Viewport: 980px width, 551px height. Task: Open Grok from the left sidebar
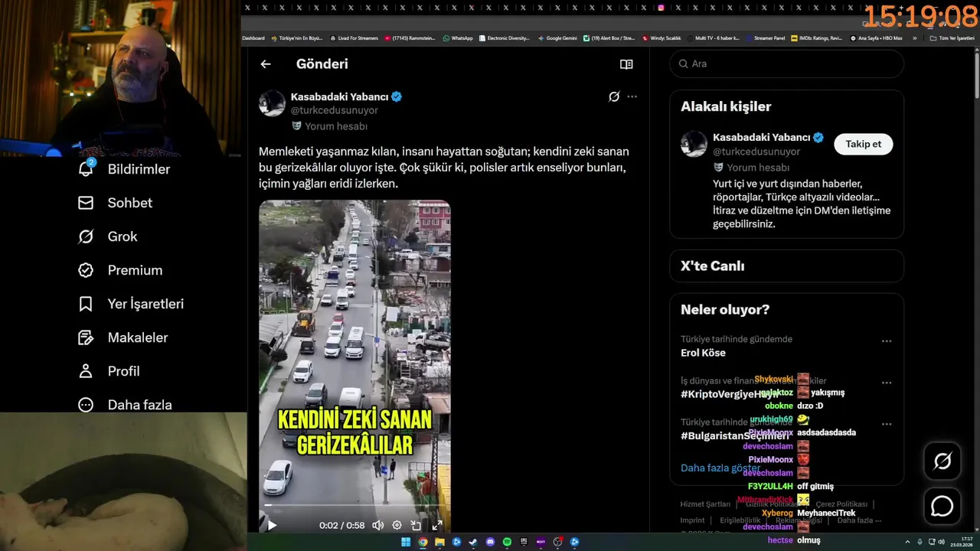[x=108, y=236]
